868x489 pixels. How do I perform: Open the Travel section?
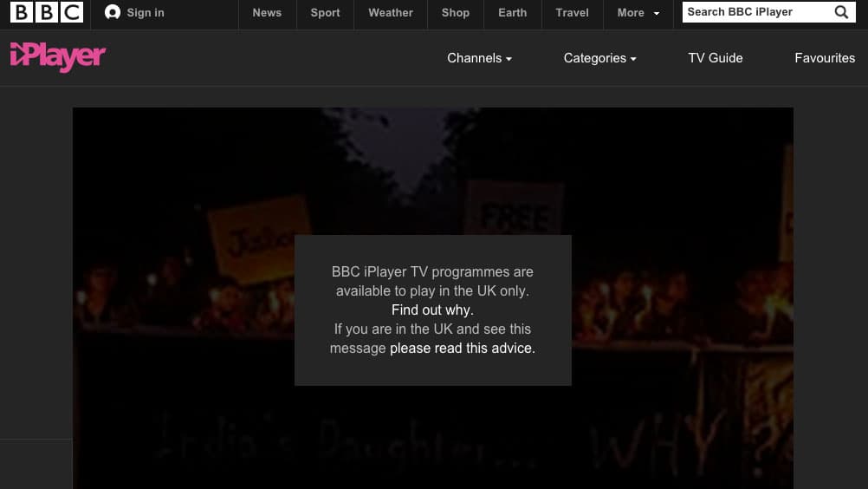[573, 12]
